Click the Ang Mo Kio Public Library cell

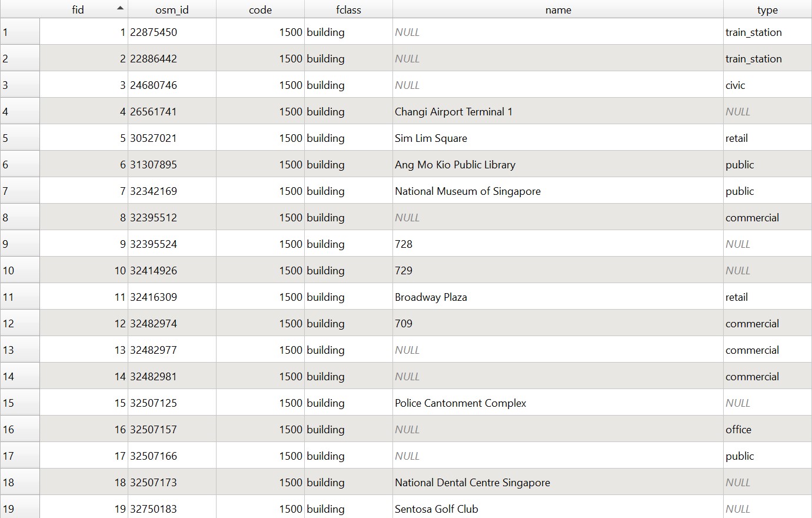tap(455, 165)
